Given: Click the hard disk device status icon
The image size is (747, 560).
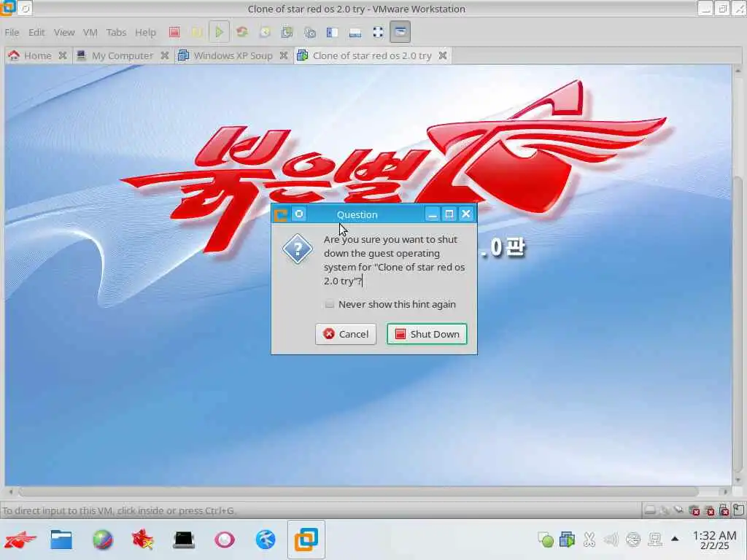Looking at the screenshot, I should pyautogui.click(x=649, y=510).
